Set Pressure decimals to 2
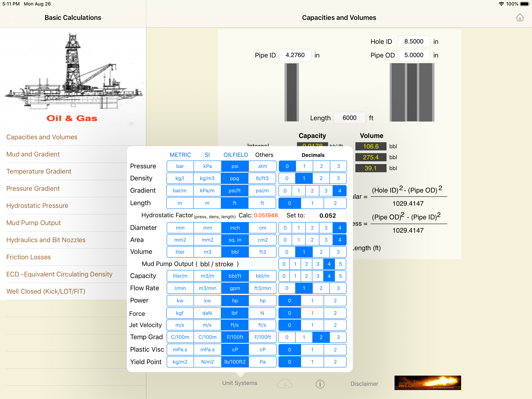532x399 pixels. click(x=321, y=166)
